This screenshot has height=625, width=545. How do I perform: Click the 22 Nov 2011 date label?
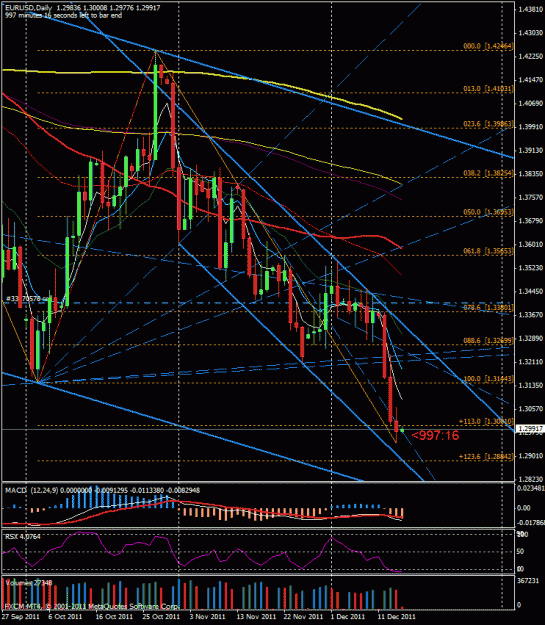tap(303, 616)
